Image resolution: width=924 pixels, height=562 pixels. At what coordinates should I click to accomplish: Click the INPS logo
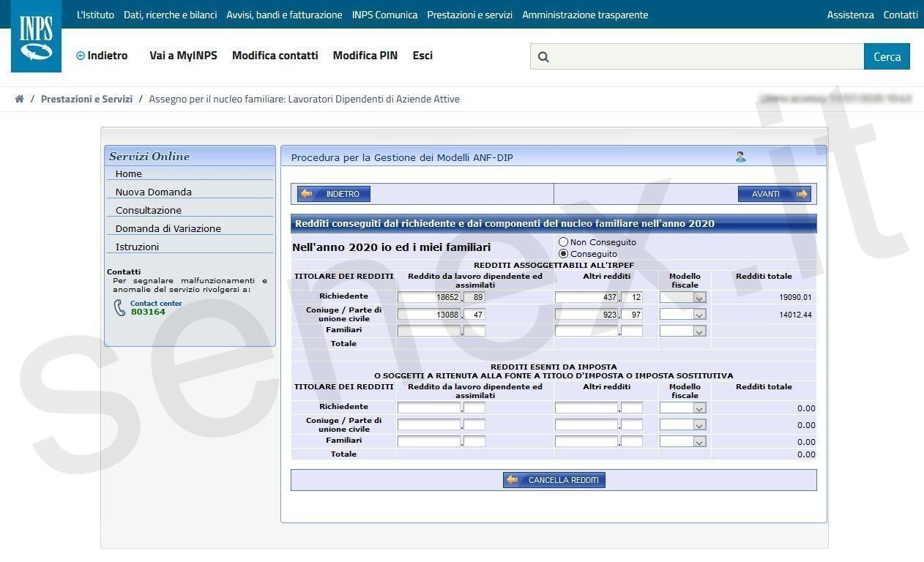pos(36,37)
